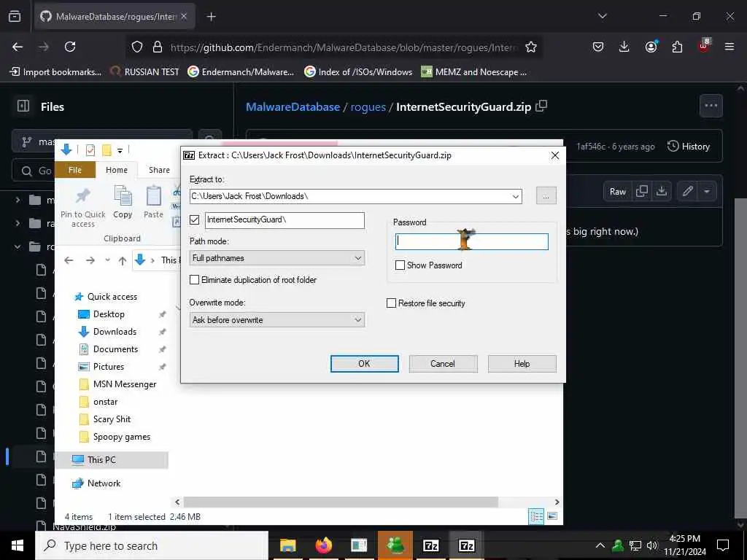The image size is (747, 560).
Task: Close the 7-Zip Extract dialog
Action: point(554,155)
